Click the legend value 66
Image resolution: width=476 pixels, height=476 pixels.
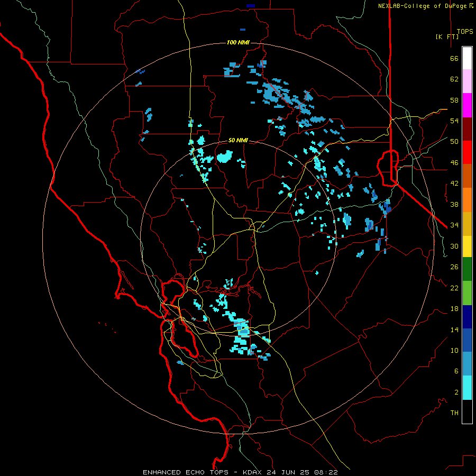[x=454, y=58]
